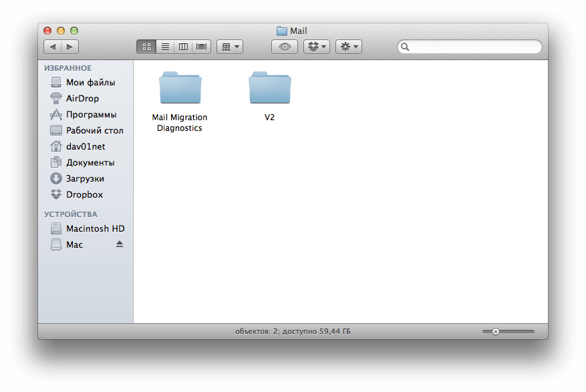This screenshot has height=392, width=586.
Task: Open AirDrop in the sidebar
Action: tap(86, 98)
